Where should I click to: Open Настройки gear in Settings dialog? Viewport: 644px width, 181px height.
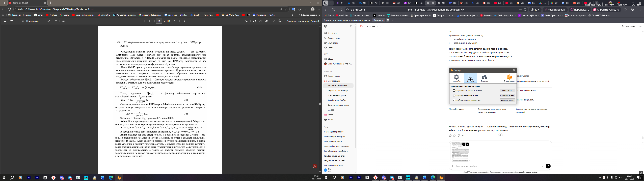456,78
